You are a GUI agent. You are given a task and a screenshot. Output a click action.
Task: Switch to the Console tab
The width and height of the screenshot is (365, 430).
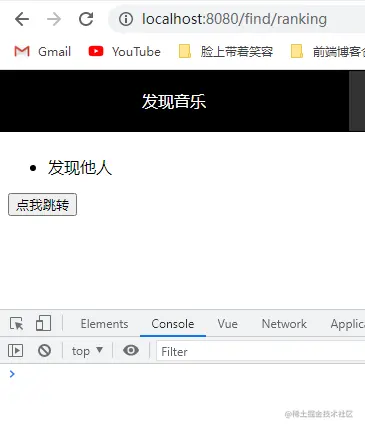(173, 324)
